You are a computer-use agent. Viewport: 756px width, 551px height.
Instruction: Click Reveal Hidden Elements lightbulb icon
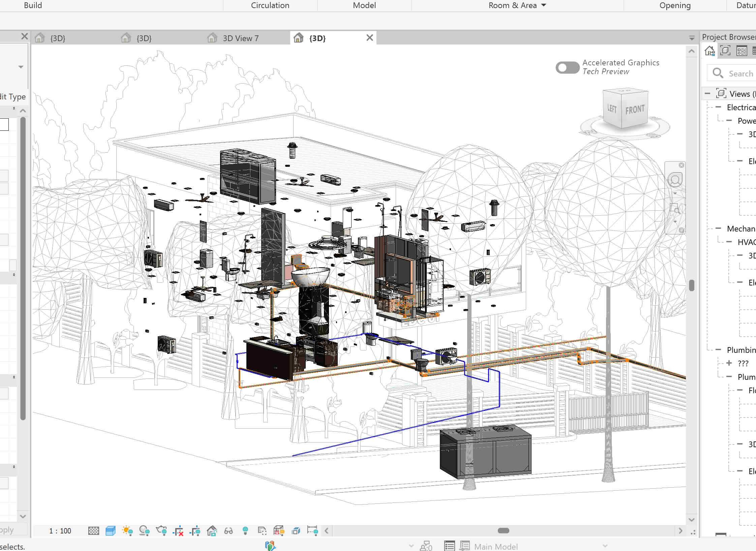(x=245, y=531)
